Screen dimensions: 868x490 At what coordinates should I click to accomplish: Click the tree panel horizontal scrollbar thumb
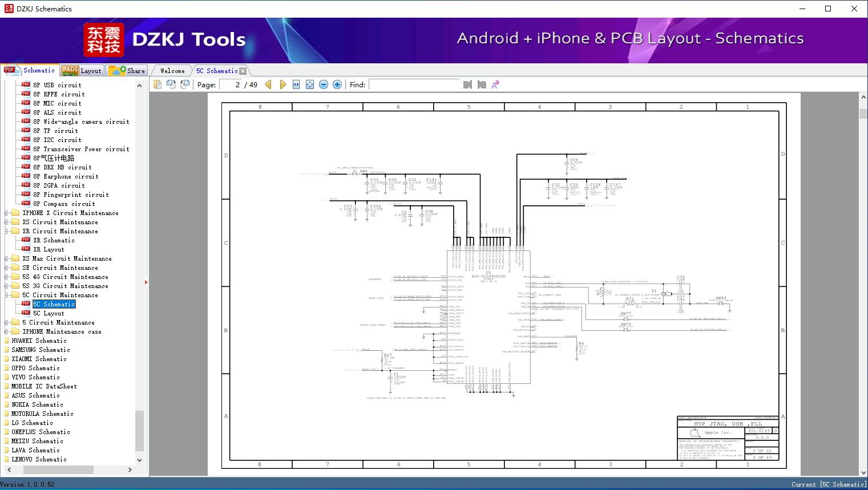pos(58,469)
